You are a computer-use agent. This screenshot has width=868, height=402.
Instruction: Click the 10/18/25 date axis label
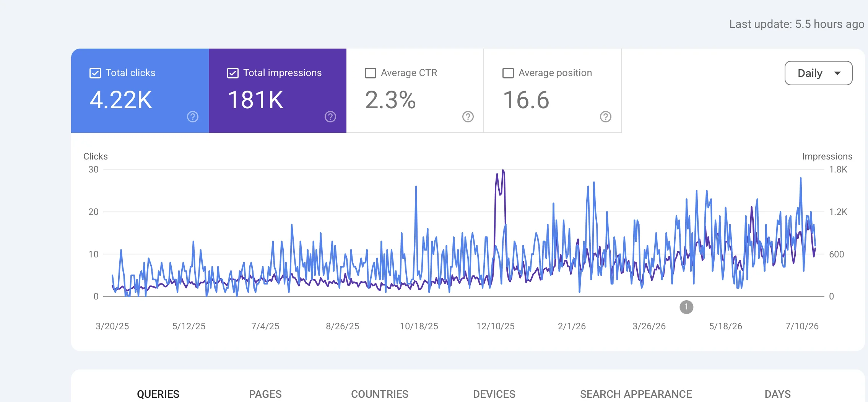pyautogui.click(x=419, y=326)
